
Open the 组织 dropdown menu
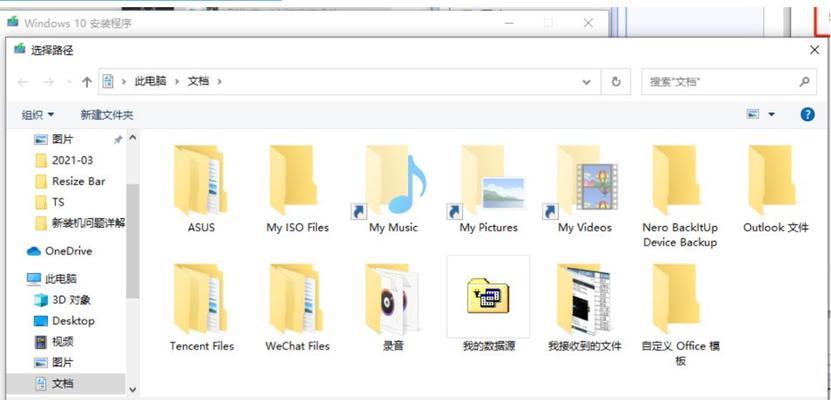38,115
